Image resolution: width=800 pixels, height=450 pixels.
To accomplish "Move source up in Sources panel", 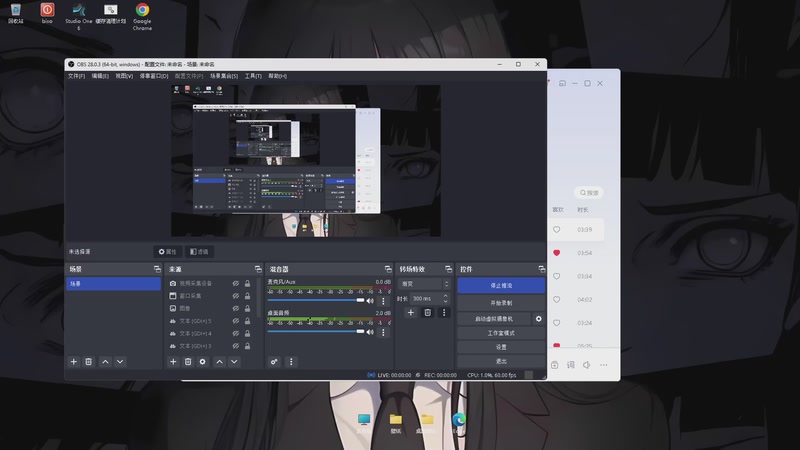I will (219, 362).
